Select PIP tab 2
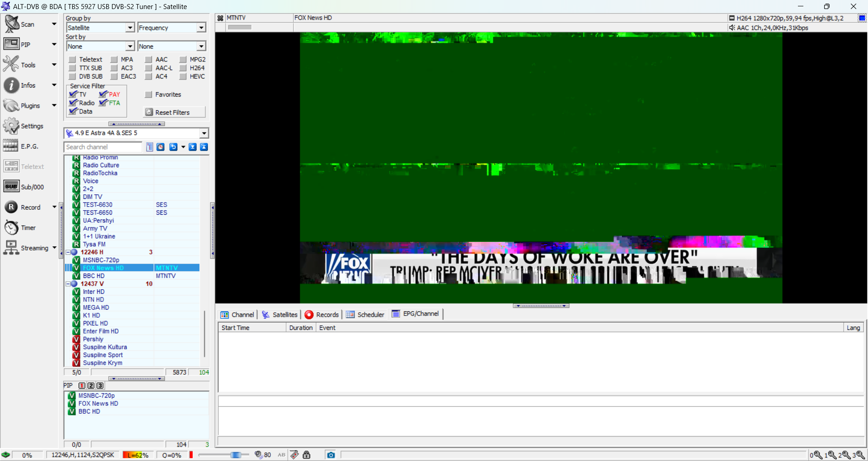Screen dimensions: 868x461 [91, 386]
